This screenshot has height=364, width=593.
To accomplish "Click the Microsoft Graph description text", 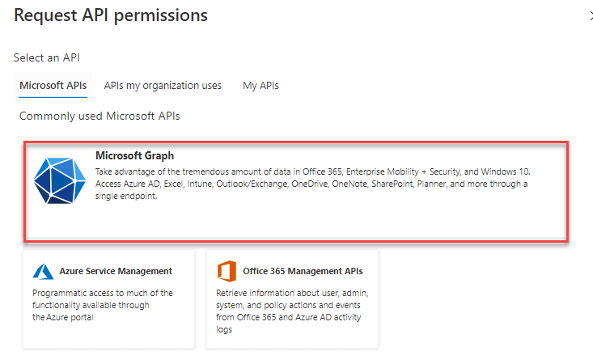I will click(x=313, y=184).
